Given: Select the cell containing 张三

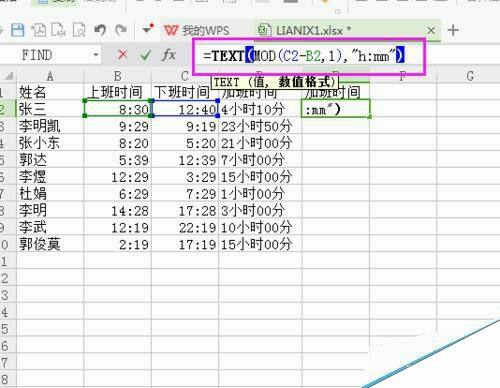Looking at the screenshot, I should point(50,109).
